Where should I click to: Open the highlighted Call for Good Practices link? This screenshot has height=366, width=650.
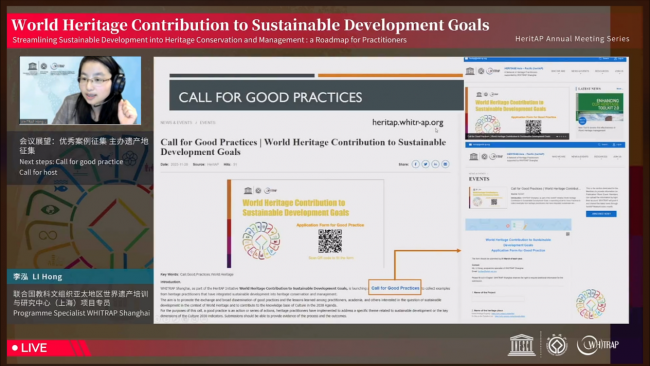pyautogui.click(x=395, y=288)
